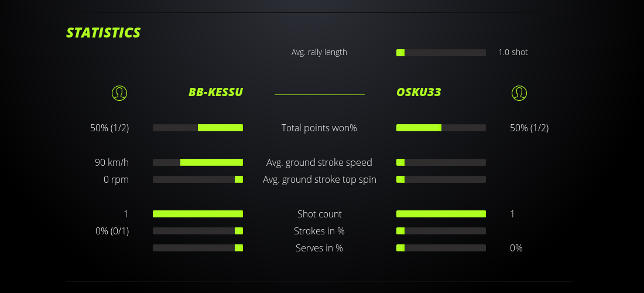The height and width of the screenshot is (293, 644).
Task: Click OSKU33 player profile icon
Action: pyautogui.click(x=519, y=93)
